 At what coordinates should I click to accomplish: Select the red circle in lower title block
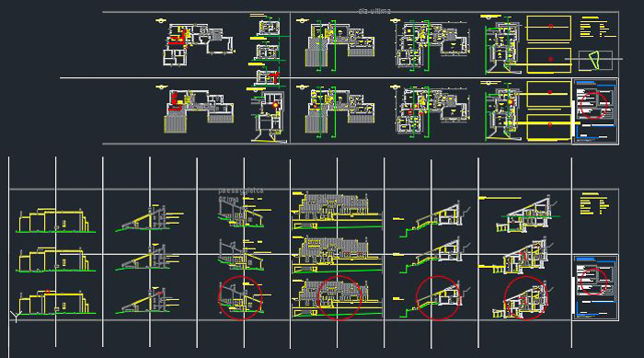pos(593,281)
